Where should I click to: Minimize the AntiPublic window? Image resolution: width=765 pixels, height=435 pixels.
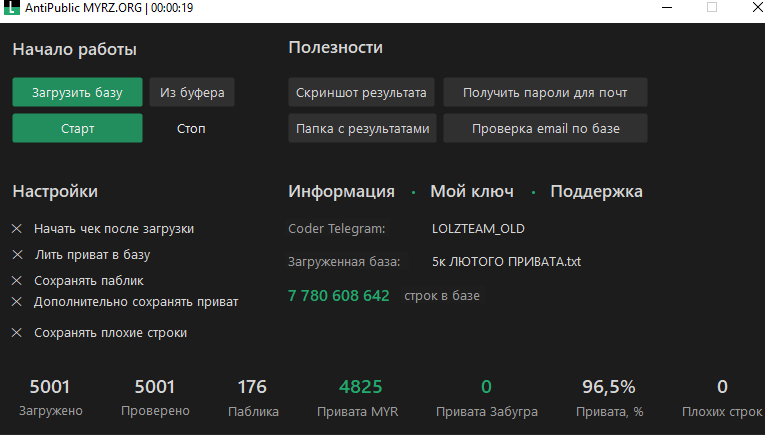point(667,7)
